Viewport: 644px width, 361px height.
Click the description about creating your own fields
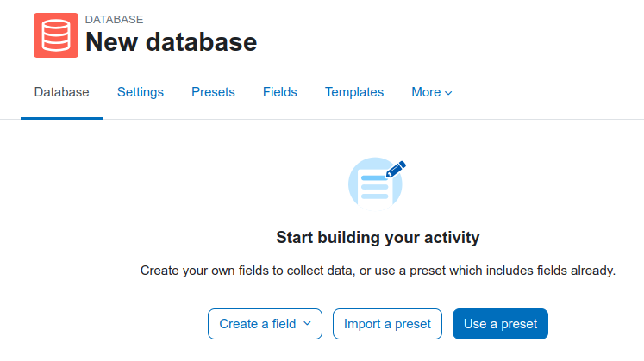pyautogui.click(x=378, y=271)
